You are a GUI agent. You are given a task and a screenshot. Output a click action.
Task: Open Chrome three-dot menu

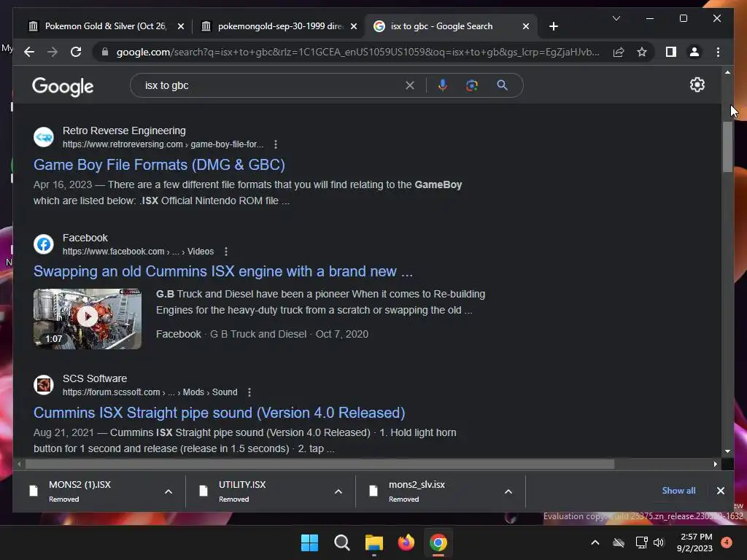[718, 52]
